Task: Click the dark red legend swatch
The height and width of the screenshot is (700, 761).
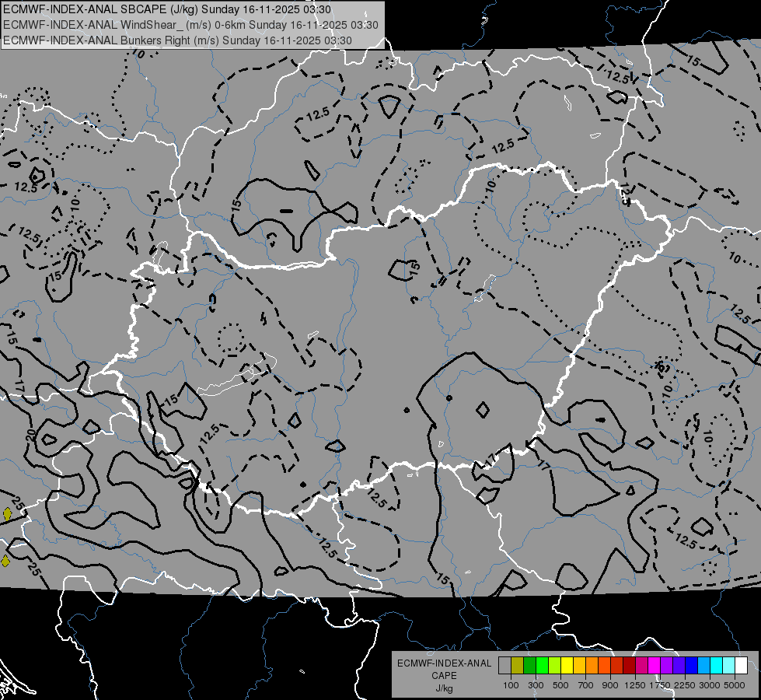Action: (630, 666)
